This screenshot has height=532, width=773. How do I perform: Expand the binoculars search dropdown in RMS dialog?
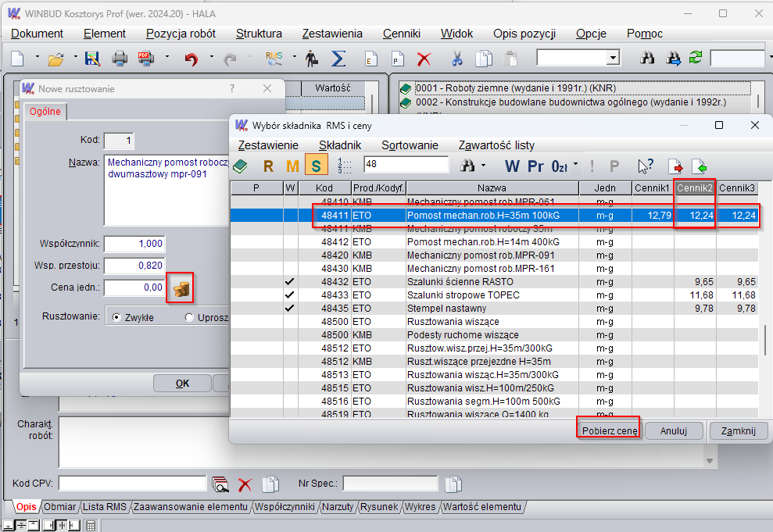483,166
